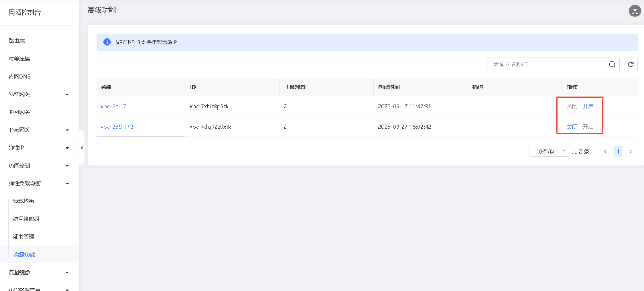Click the 请输入名称/ID search field
Viewport: 644px width, 291px height.
tap(547, 64)
